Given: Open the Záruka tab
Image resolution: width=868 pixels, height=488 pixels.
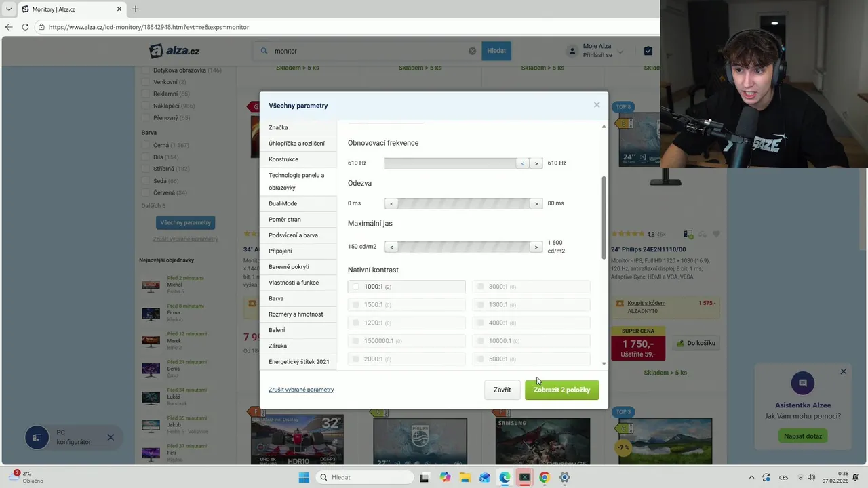Looking at the screenshot, I should coord(298,346).
